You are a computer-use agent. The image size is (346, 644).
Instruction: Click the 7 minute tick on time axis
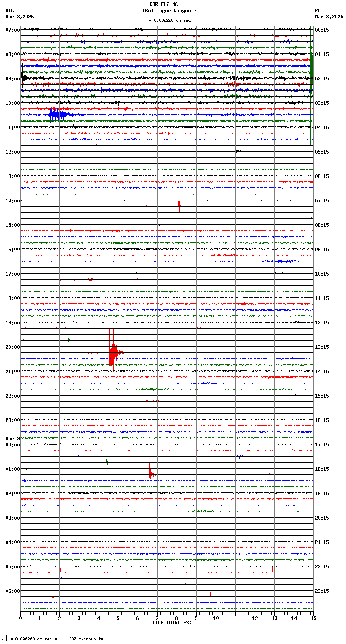tap(157, 618)
